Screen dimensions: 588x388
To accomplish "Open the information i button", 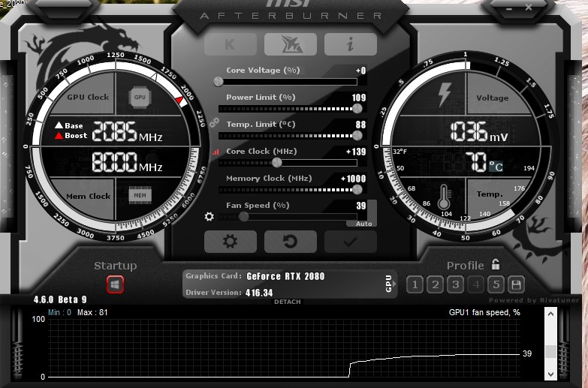I will pos(350,44).
